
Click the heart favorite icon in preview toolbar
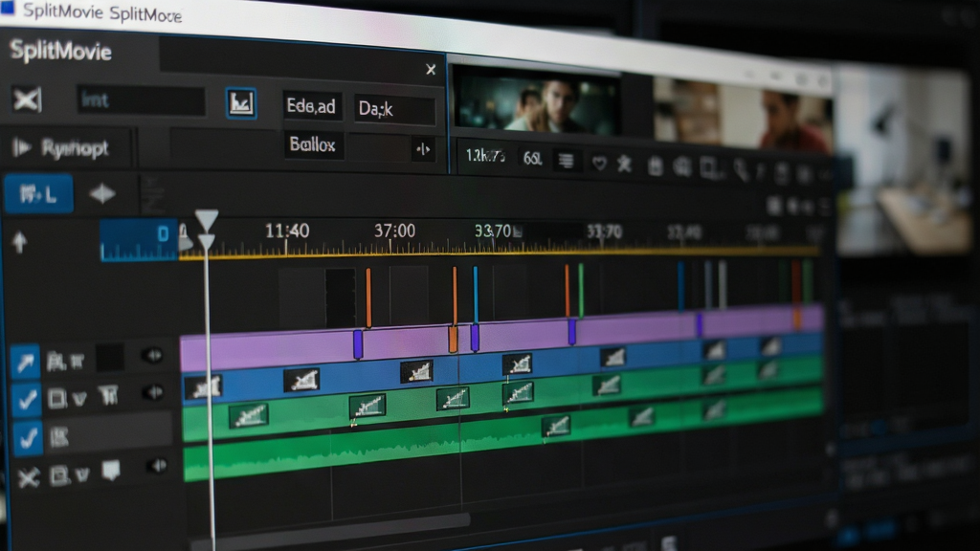click(x=599, y=164)
